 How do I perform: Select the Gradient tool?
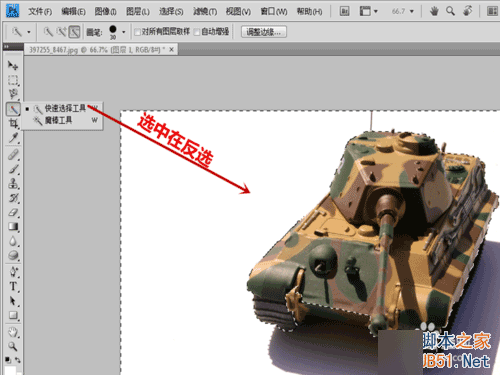13,227
